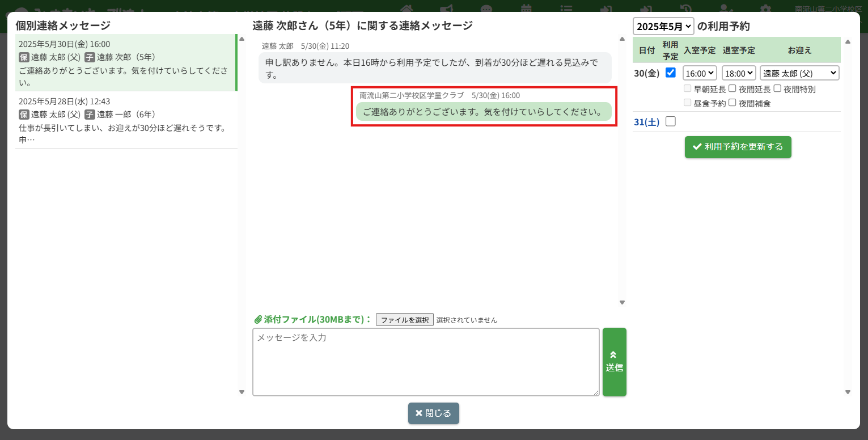Check the 利用予定 checkbox for 31(土)
868x440 pixels.
[x=670, y=121]
